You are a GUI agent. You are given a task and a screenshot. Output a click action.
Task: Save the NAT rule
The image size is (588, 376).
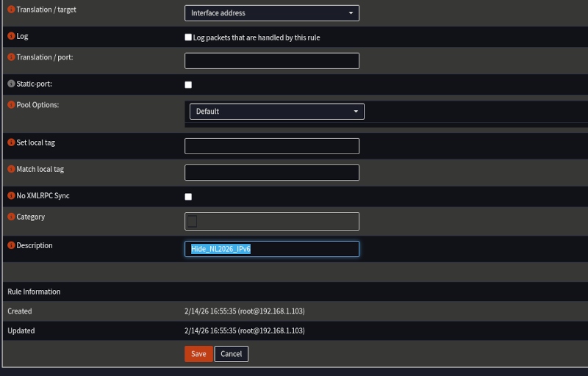[198, 354]
